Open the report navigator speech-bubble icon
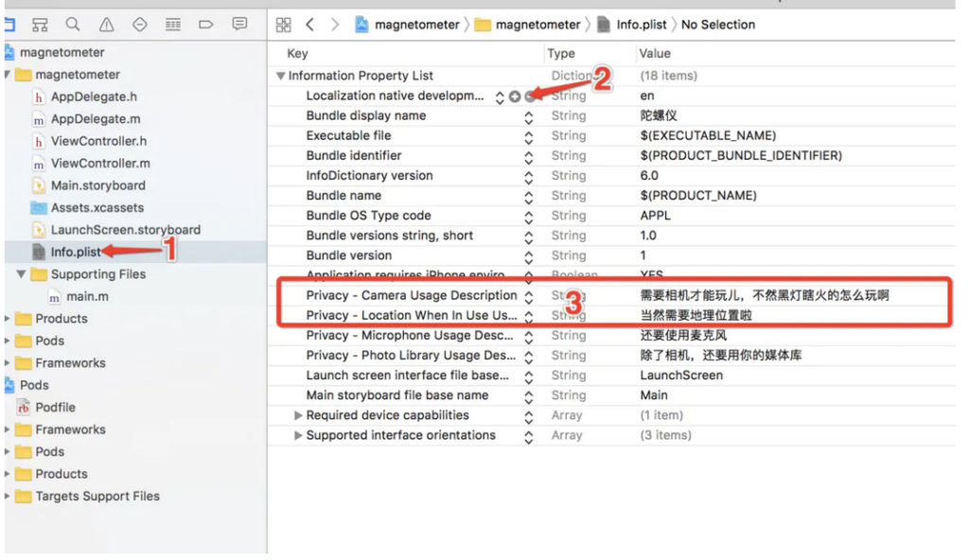 [239, 24]
